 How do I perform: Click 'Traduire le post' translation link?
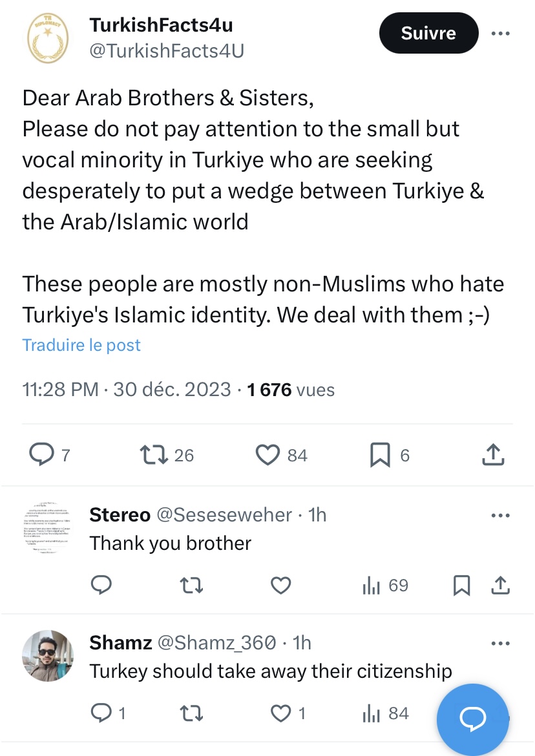[81, 345]
